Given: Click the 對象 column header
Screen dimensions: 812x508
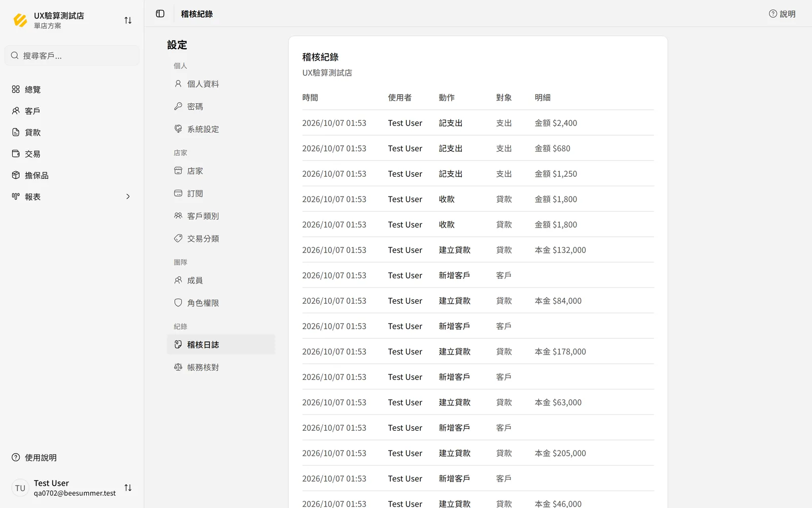Looking at the screenshot, I should point(504,98).
